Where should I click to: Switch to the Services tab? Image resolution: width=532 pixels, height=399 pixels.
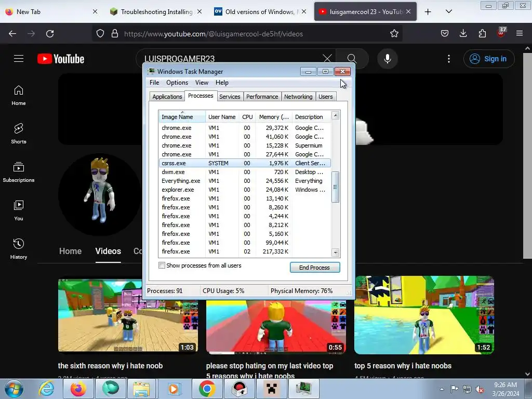click(x=230, y=97)
